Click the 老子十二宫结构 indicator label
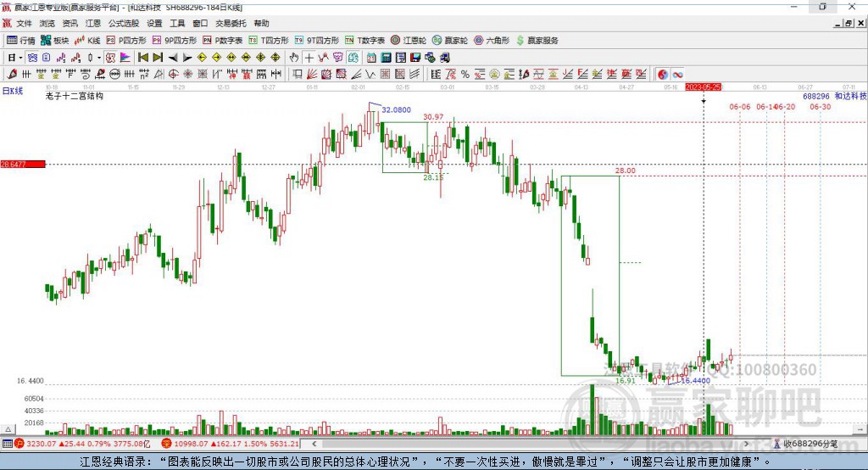This screenshot has height=470, width=868. point(75,97)
